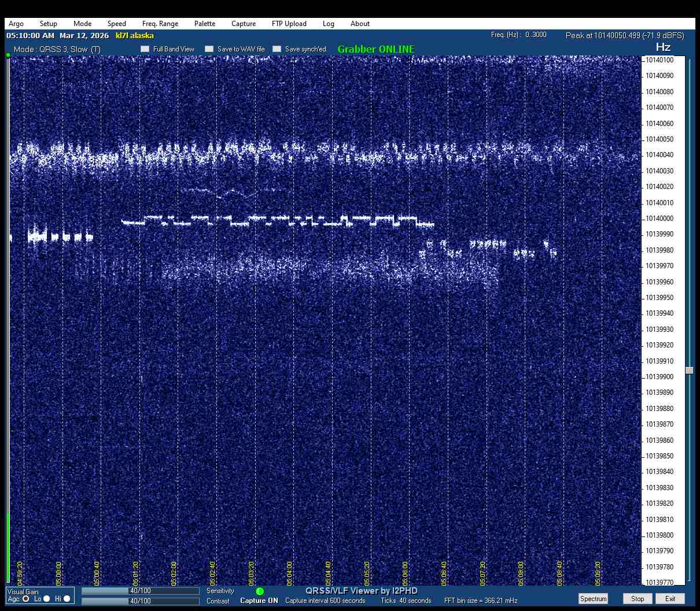Click the Contrast slider bar
Viewport: 700px width, 611px height.
140,601
